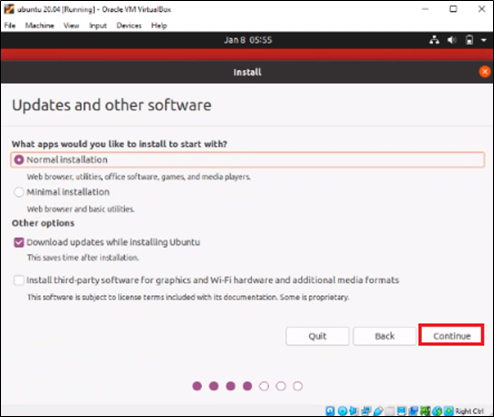The width and height of the screenshot is (494, 417).
Task: Choose the Minimal installation option
Action: (19, 192)
